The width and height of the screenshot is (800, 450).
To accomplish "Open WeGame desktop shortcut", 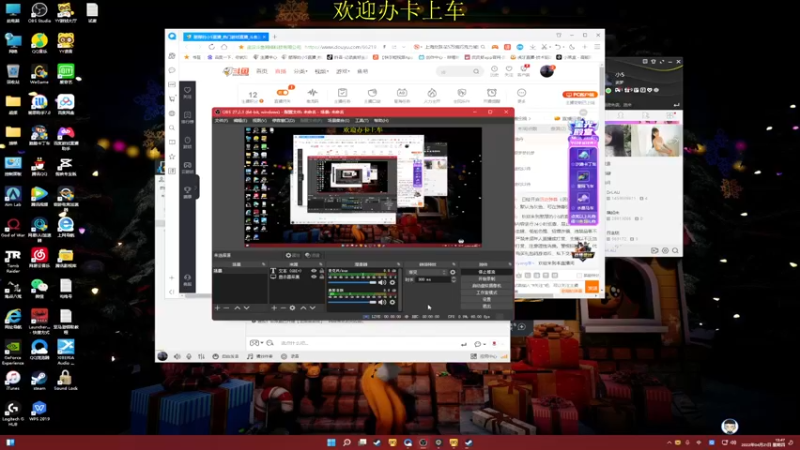I will [x=39, y=74].
